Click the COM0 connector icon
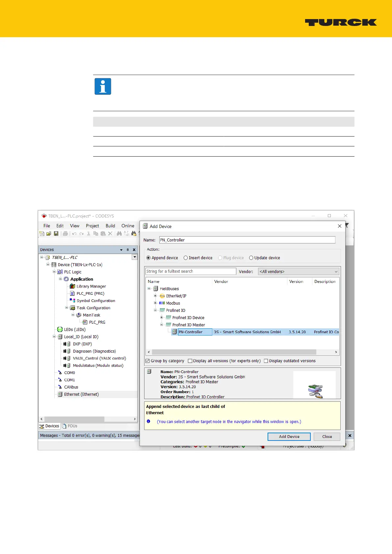 pos(60,373)
